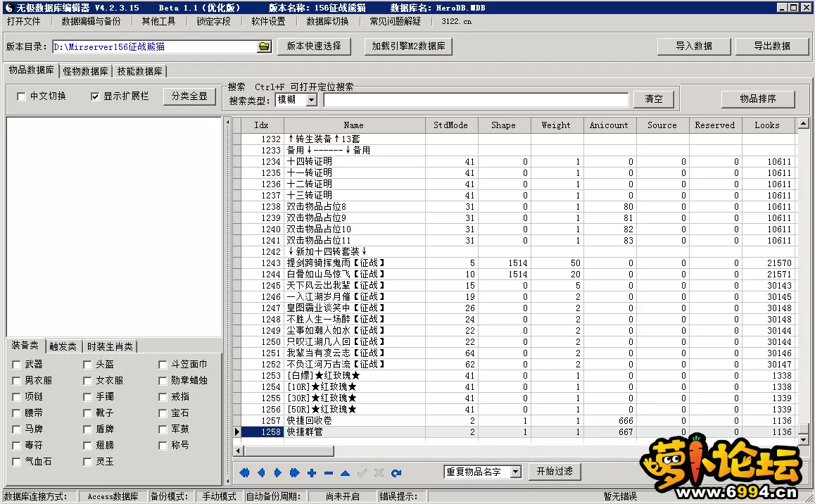Browse folder icon beside version path
Image resolution: width=815 pixels, height=504 pixels.
pos(264,46)
